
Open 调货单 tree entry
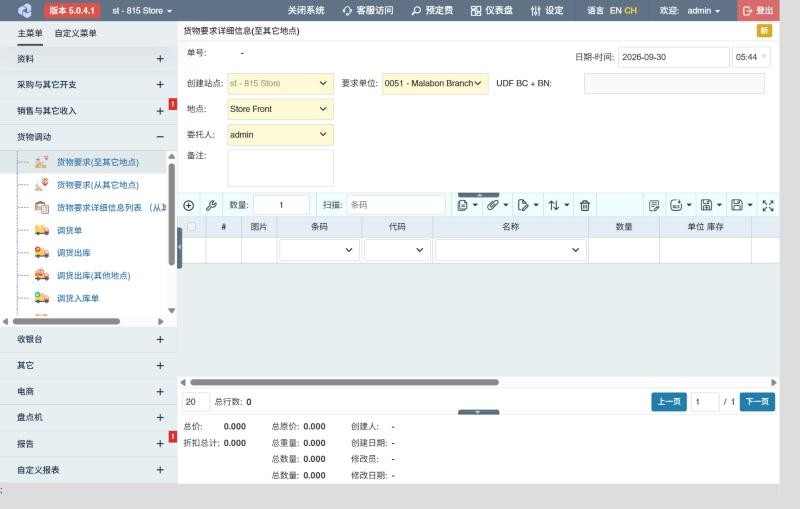tap(69, 231)
